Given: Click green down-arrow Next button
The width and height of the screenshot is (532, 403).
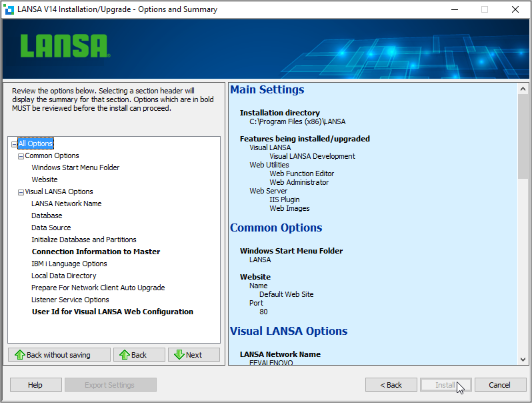Looking at the screenshot, I should pos(194,355).
